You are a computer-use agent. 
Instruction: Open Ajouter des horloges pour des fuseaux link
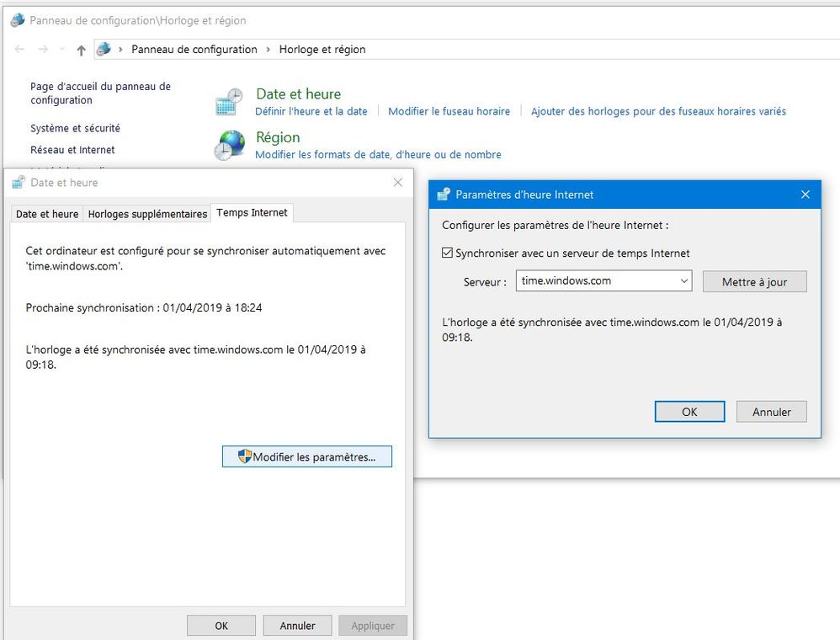pos(657,111)
